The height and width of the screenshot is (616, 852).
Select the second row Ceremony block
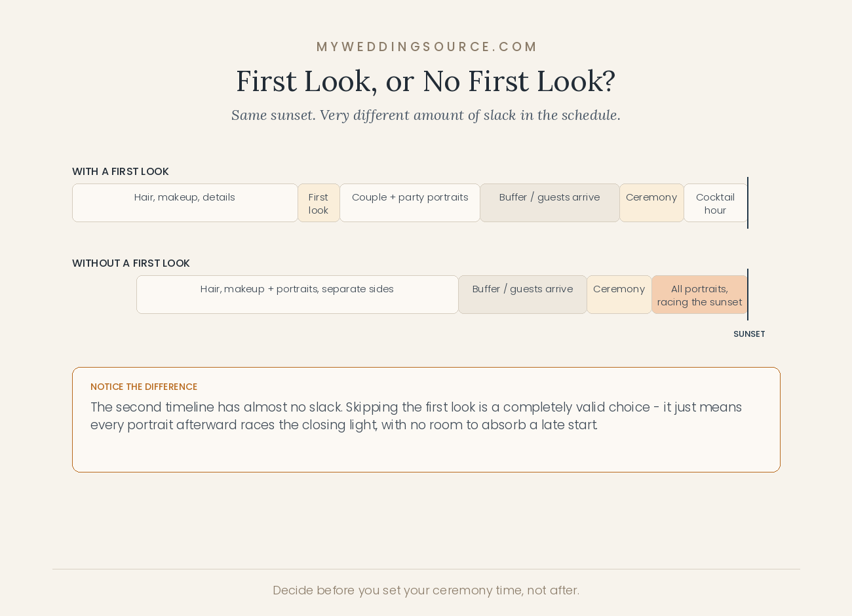(x=619, y=295)
